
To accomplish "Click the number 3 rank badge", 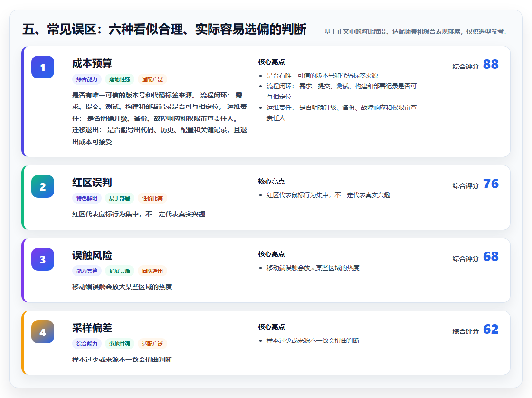I will [43, 259].
